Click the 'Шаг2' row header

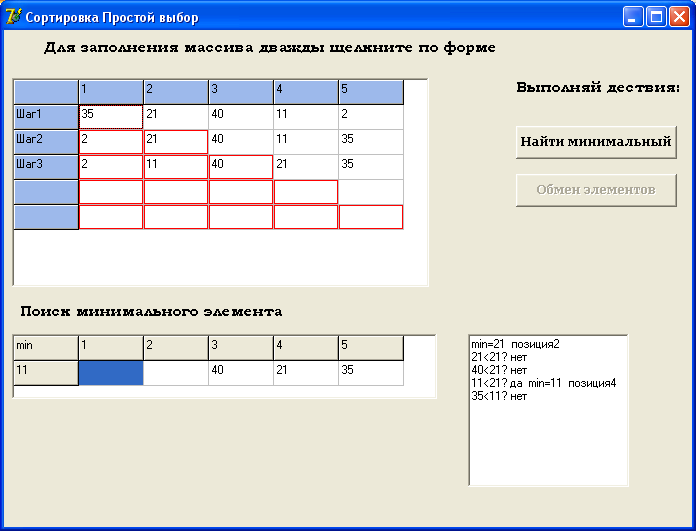(x=46, y=142)
